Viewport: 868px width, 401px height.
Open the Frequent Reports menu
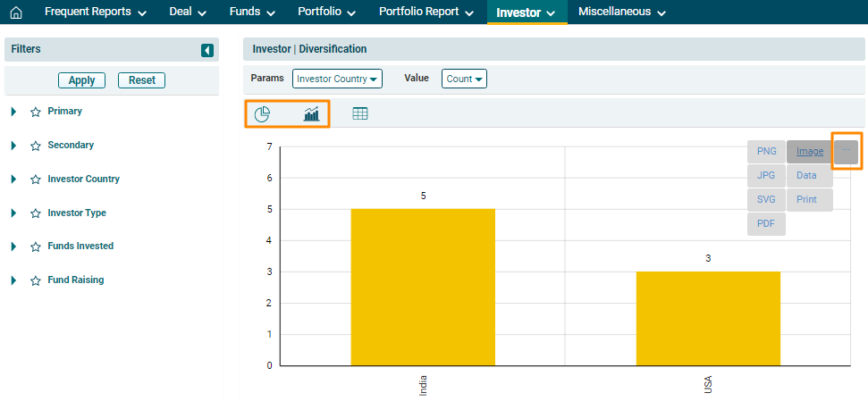[96, 13]
